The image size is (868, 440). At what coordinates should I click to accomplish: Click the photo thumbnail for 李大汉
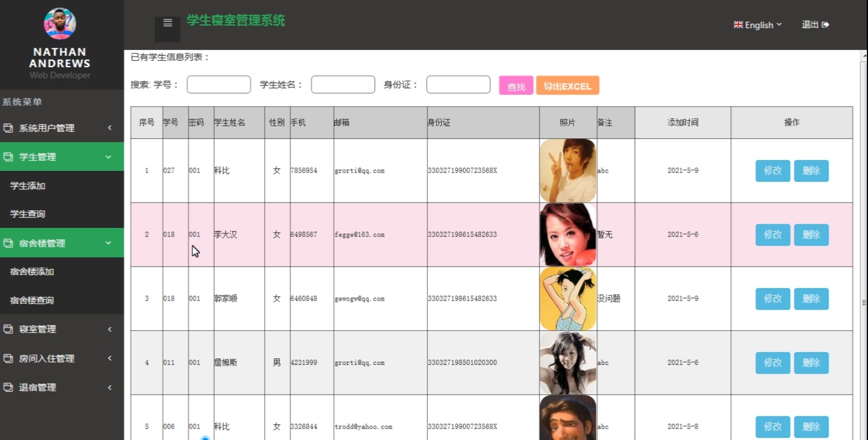tap(568, 235)
